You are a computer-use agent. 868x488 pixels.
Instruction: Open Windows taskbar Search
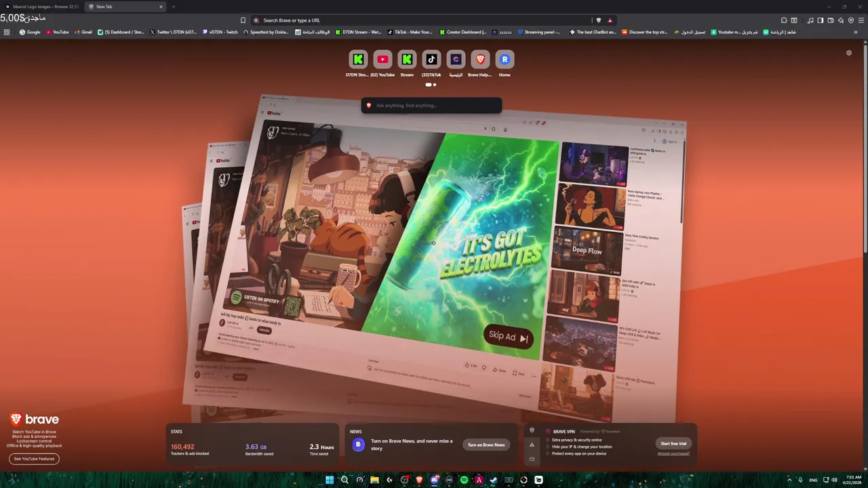tap(344, 480)
